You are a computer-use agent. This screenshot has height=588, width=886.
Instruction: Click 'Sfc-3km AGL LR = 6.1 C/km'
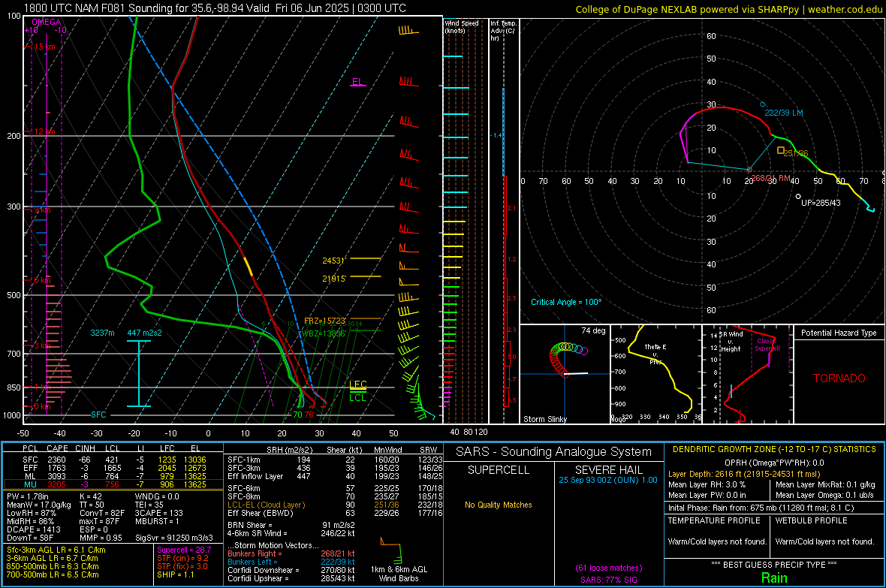(x=56, y=550)
